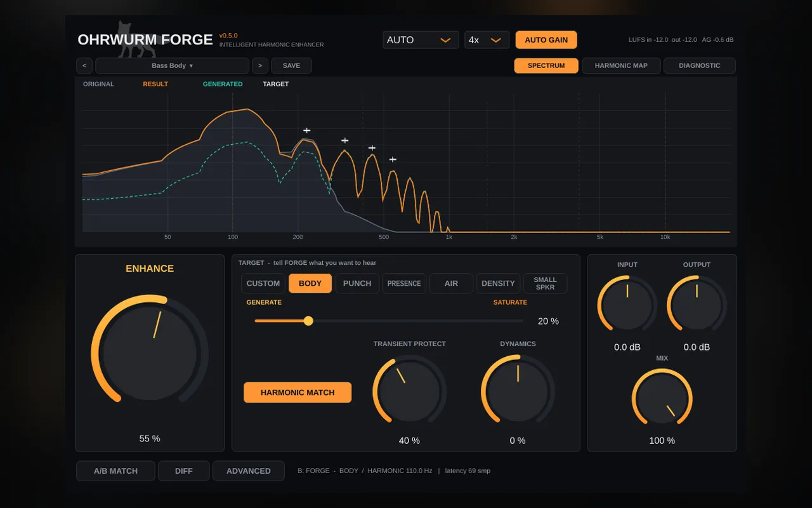Toggle the AUTO GAIN button
The image size is (812, 508).
coord(546,40)
